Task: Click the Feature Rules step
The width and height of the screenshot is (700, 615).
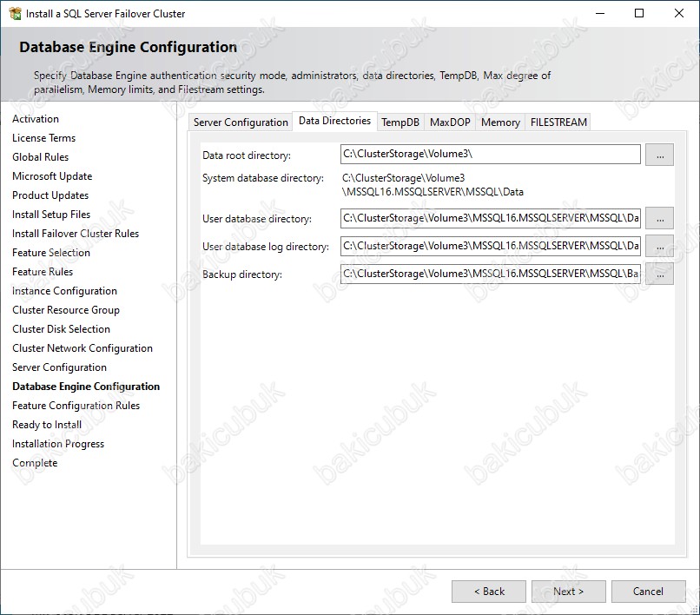Action: [43, 272]
